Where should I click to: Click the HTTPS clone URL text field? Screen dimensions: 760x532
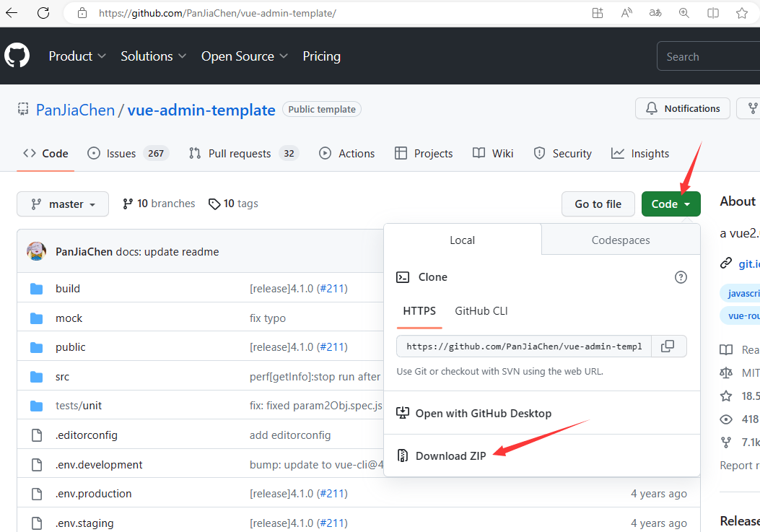523,346
